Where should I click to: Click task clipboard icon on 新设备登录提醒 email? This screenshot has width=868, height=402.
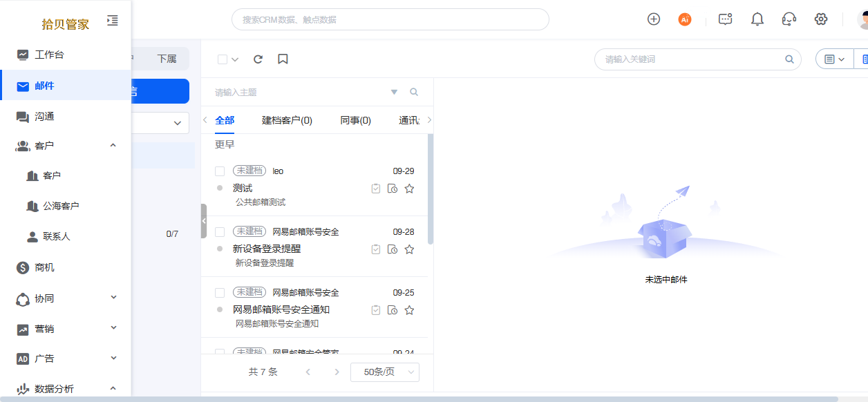[376, 249]
